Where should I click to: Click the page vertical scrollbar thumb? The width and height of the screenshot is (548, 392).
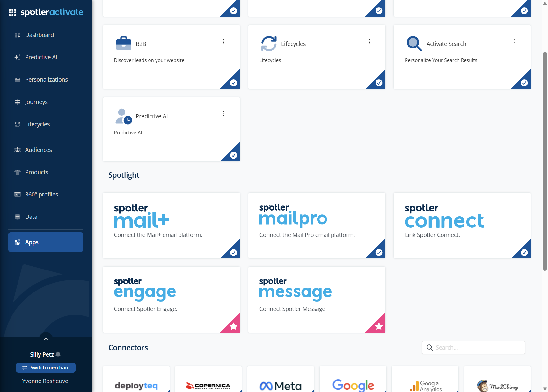(545, 161)
